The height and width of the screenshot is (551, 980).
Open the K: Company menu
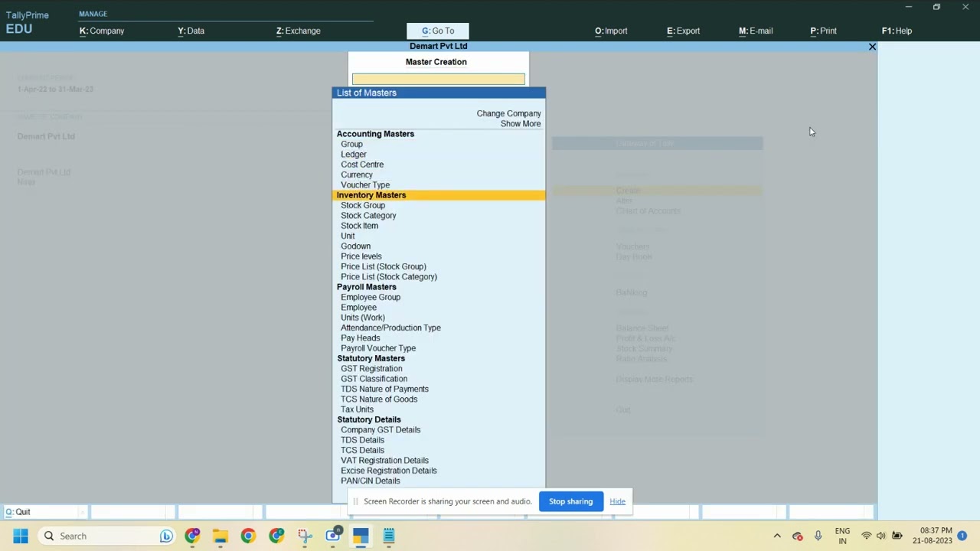pos(102,31)
